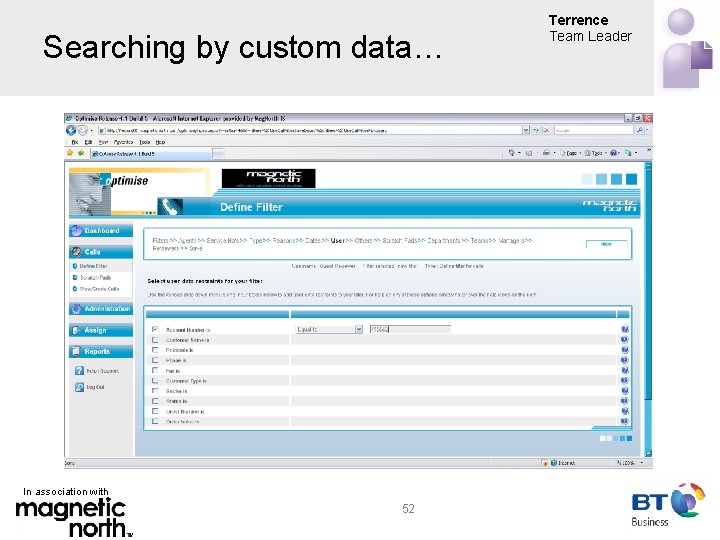Click the blue Help icon in the IE command bar
Image resolution: width=720 pixels, height=540 pixels.
coord(613,153)
